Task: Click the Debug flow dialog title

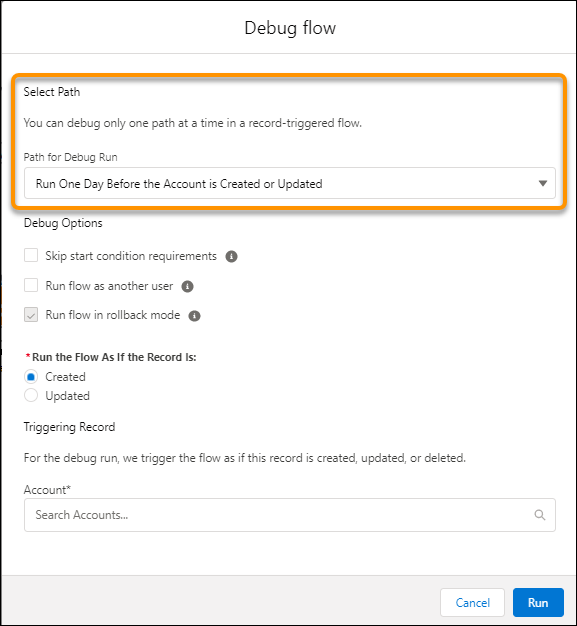Action: click(290, 28)
